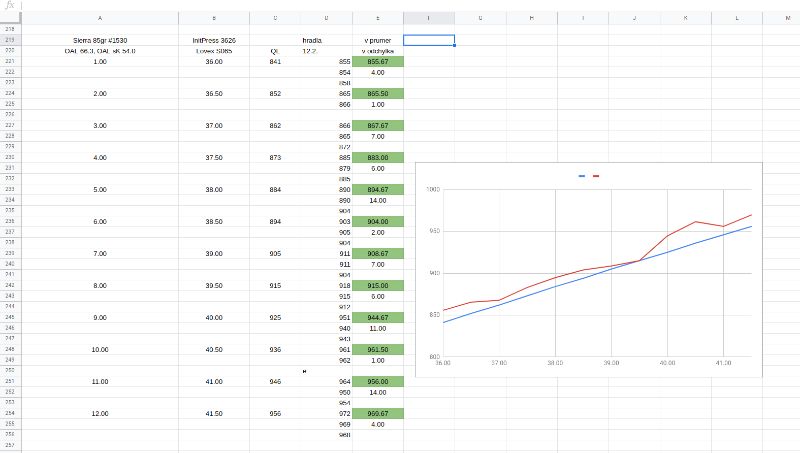Click the fx formula icon
The width and height of the screenshot is (800, 453).
9,5
